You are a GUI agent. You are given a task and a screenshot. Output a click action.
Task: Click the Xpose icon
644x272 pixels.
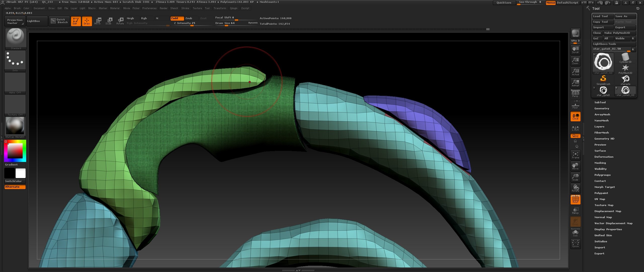pos(575,244)
